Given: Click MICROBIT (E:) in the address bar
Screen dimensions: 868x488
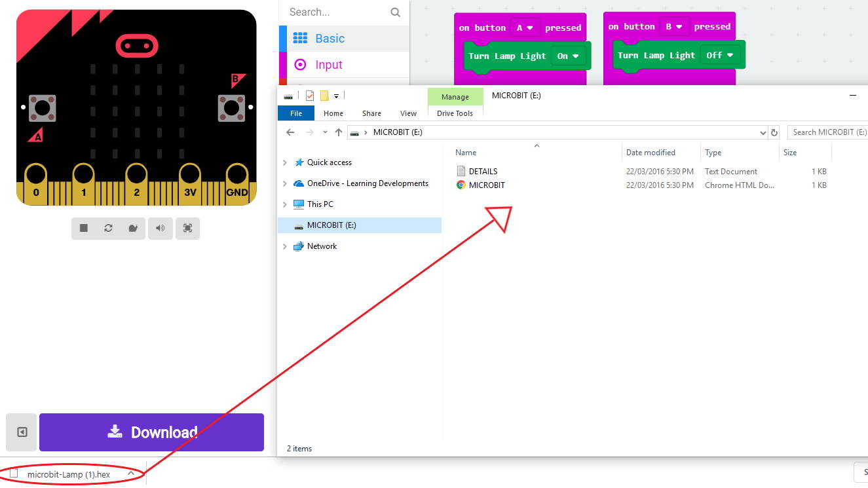Looking at the screenshot, I should coord(398,132).
